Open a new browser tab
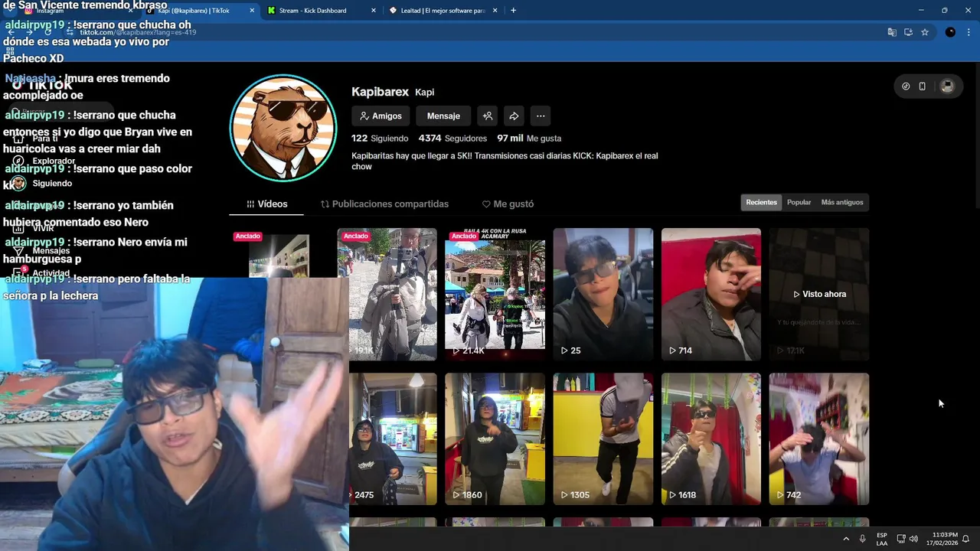980x551 pixels. point(513,11)
